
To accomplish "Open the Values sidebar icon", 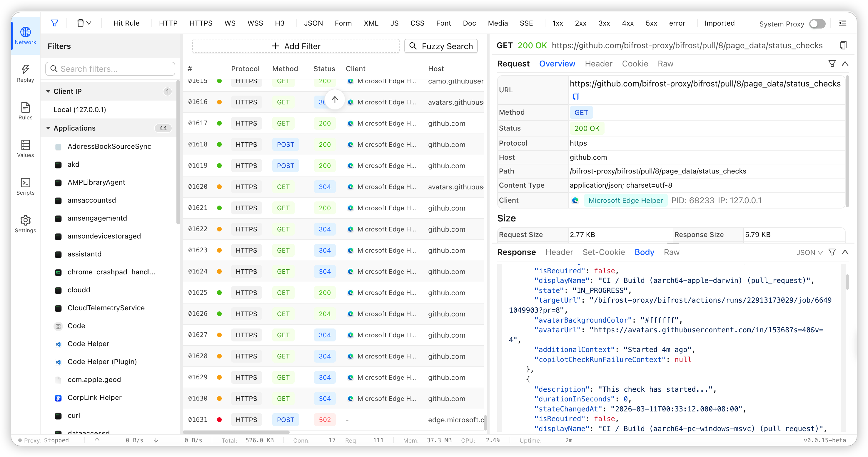I will [x=25, y=149].
